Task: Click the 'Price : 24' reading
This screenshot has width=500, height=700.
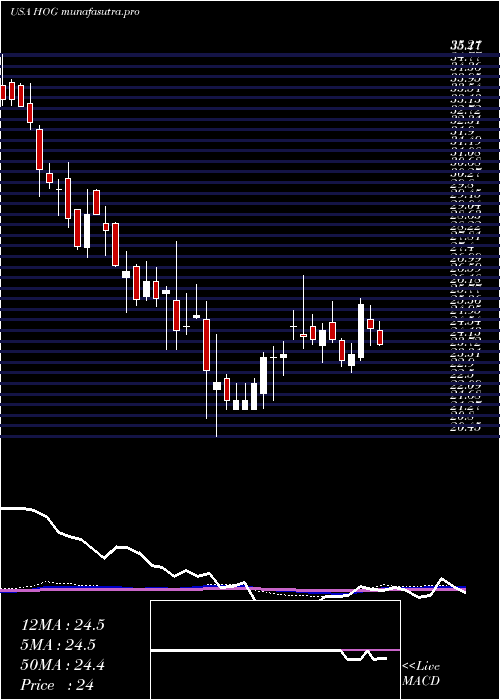Action: pyautogui.click(x=58, y=685)
